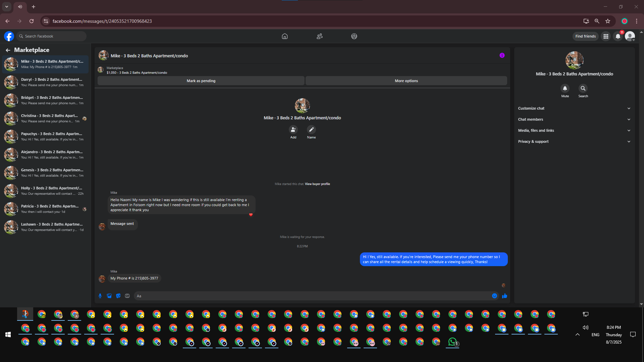Open the Facebook menu grid icon
This screenshot has height=362, width=644.
coord(606,36)
